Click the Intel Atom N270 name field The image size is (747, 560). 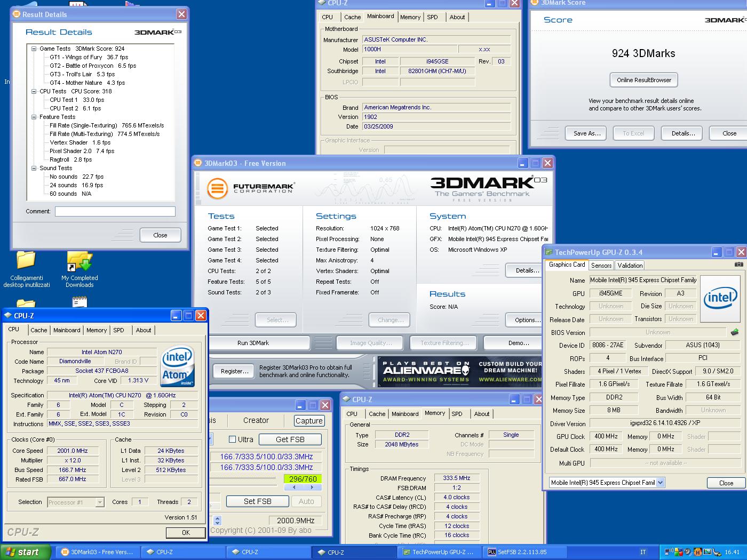tap(101, 352)
